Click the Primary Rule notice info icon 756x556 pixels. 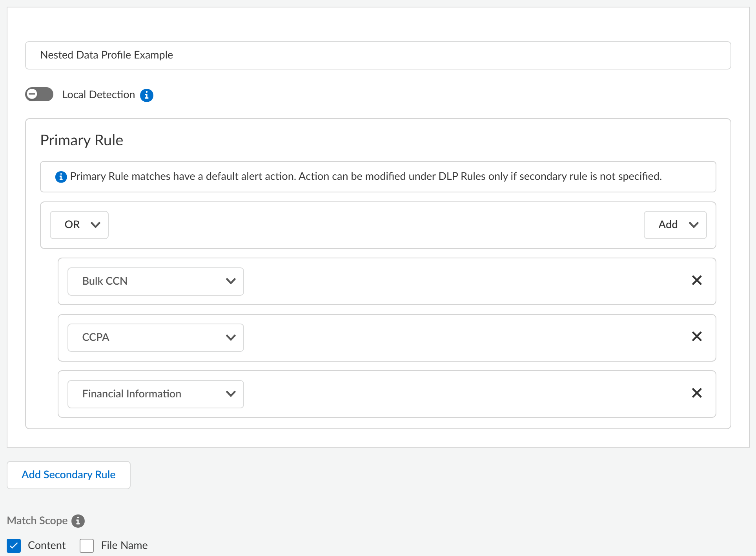(61, 177)
